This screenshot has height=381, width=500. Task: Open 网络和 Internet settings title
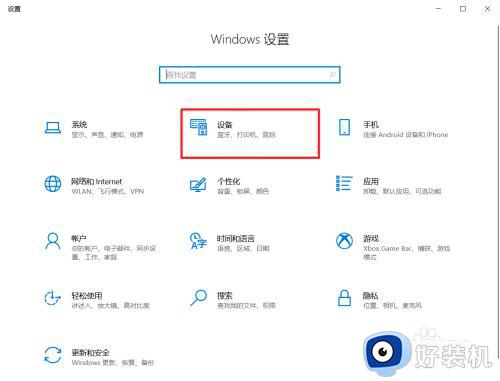click(97, 182)
